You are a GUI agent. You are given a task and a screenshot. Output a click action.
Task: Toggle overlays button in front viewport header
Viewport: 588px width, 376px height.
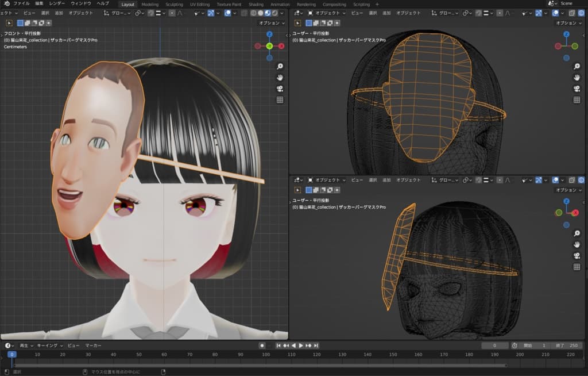(228, 13)
